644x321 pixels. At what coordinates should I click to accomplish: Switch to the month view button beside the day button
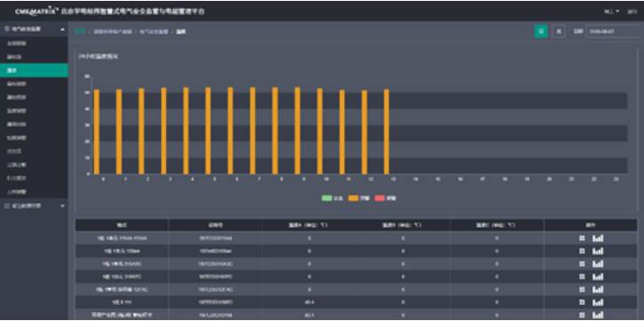click(559, 31)
